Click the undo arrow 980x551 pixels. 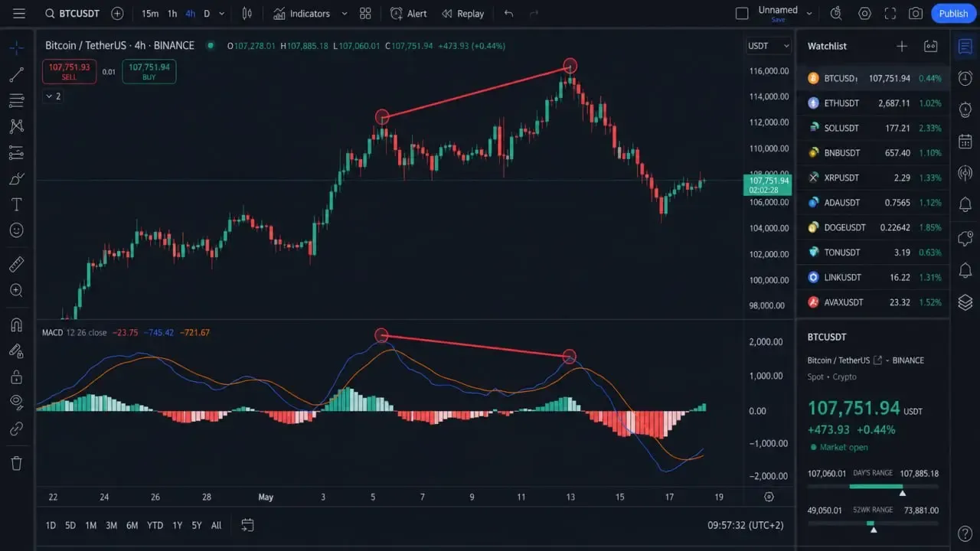[x=509, y=14]
